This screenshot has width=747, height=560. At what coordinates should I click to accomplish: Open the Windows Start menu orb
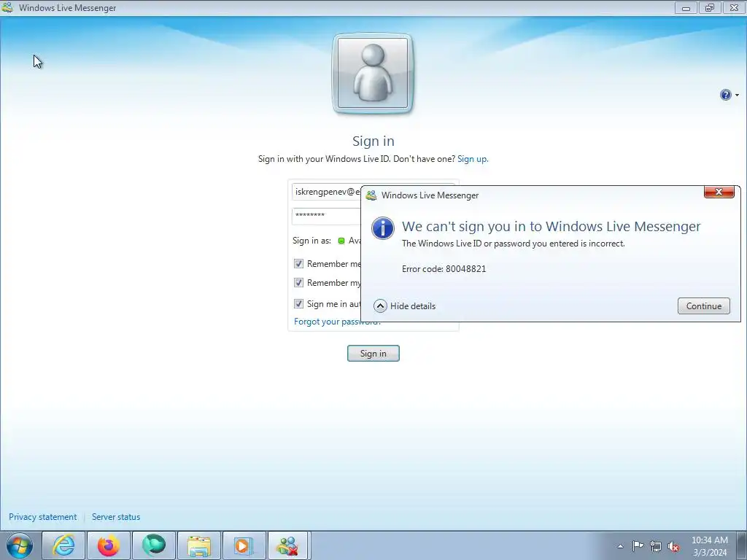click(20, 545)
